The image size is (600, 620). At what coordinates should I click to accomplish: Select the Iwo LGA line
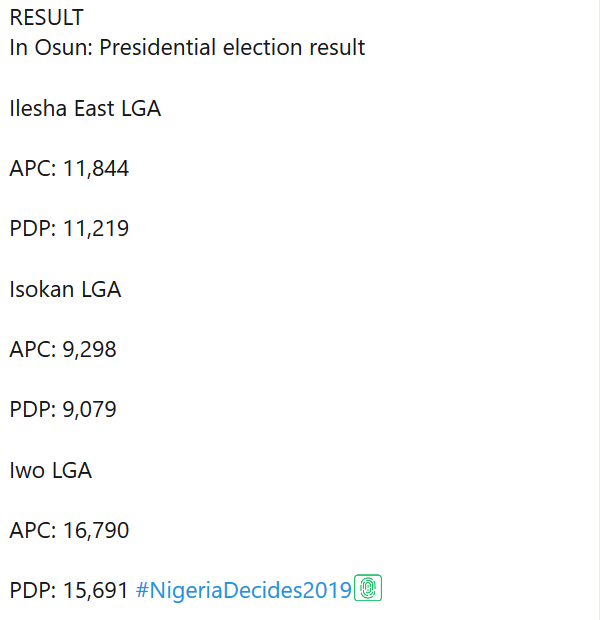click(x=50, y=470)
